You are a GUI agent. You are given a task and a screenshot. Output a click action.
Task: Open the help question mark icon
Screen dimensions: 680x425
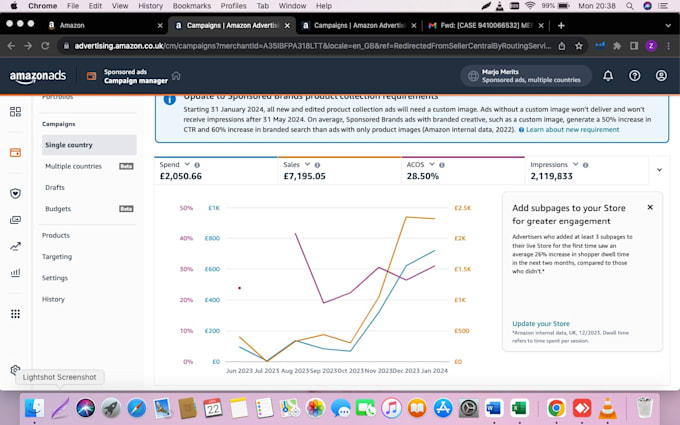[x=634, y=76]
